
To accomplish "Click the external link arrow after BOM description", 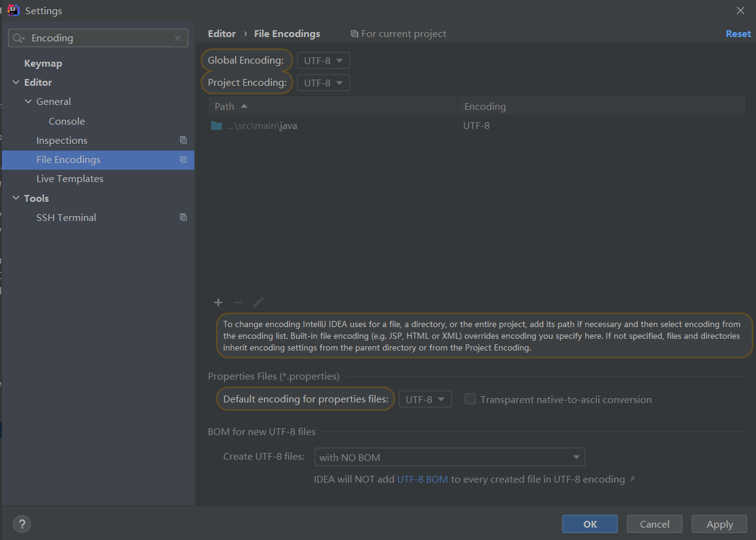I will 632,479.
